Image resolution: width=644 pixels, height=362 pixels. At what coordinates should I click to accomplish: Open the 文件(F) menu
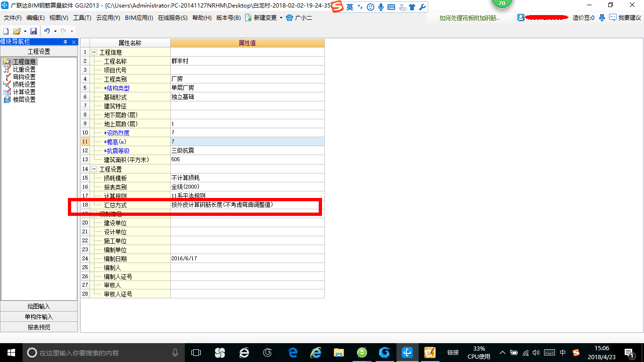tap(13, 18)
